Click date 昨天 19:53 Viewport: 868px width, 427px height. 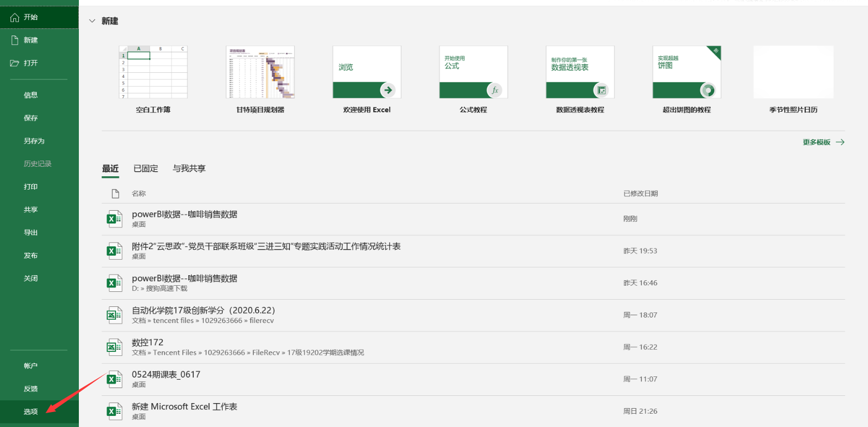(640, 251)
